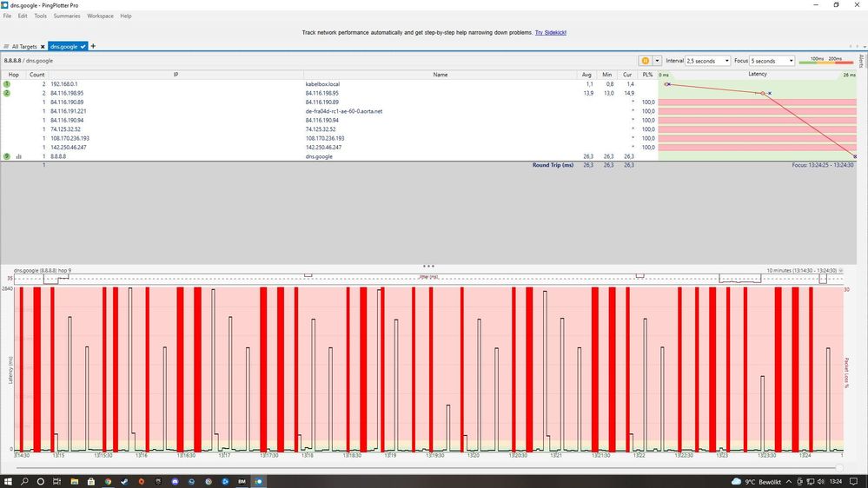
Task: Open the Help menu
Action: (x=126, y=16)
